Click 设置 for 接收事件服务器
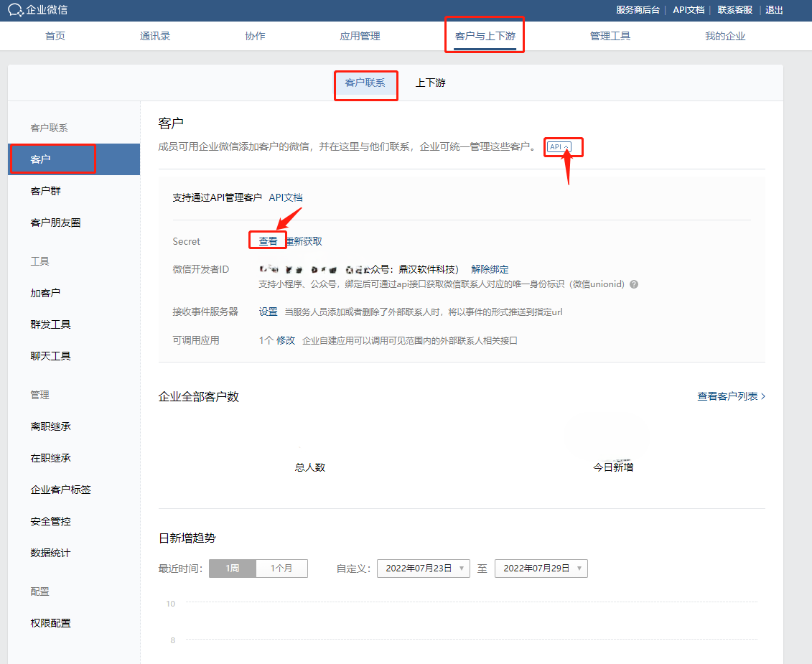This screenshot has width=812, height=664. click(x=269, y=312)
